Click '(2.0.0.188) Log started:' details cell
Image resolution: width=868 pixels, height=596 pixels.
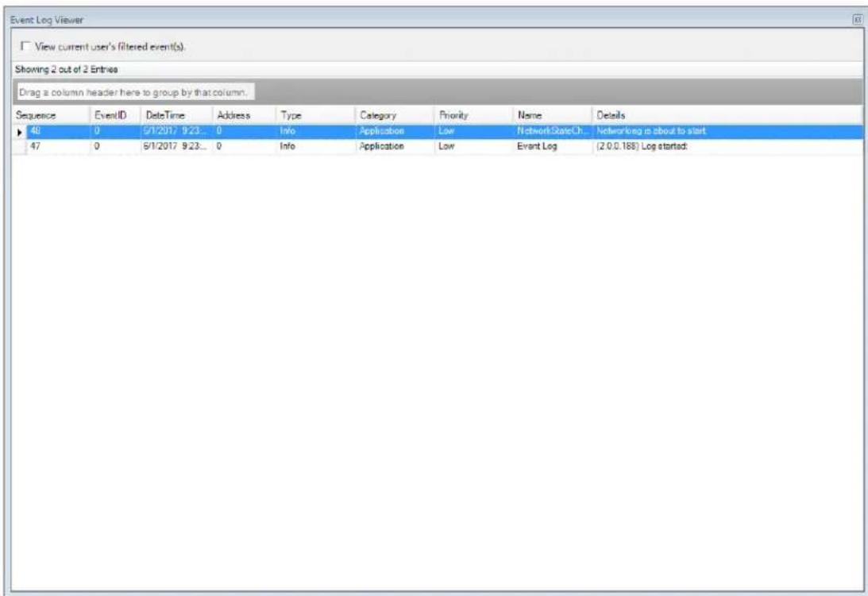(x=727, y=147)
